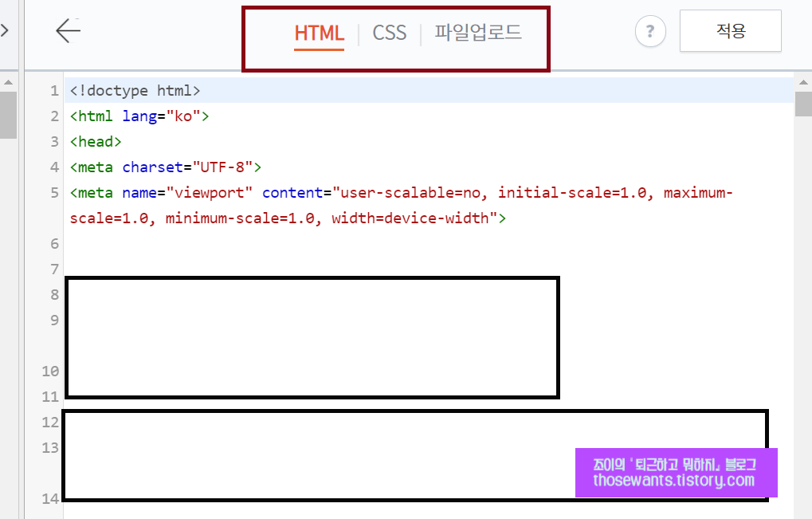Open the help question mark icon

click(x=649, y=31)
